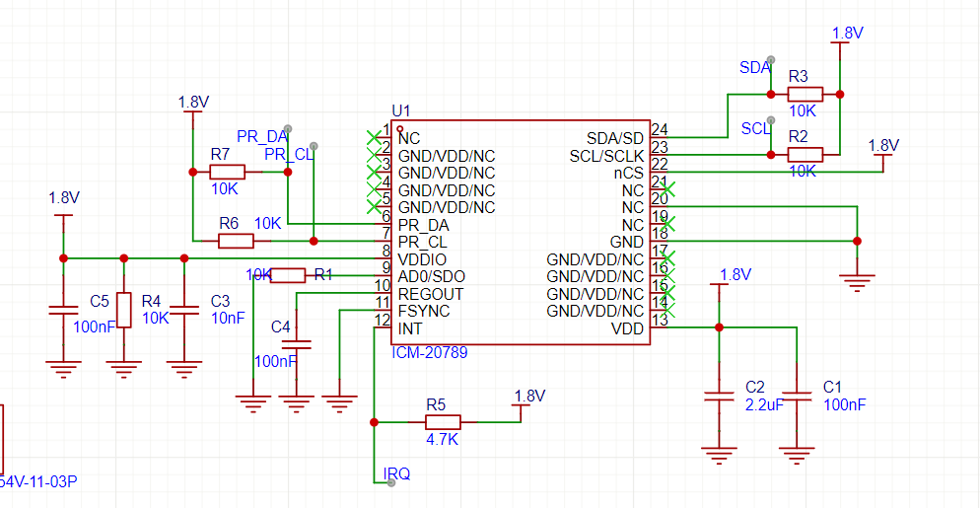Click the R7 resistor symbol

point(227,172)
